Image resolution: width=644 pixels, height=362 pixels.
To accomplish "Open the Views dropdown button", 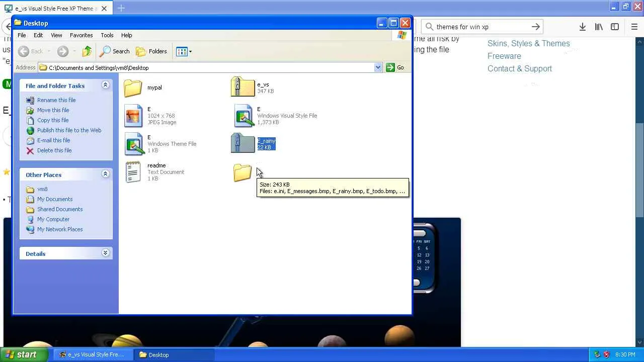I will coord(184,51).
